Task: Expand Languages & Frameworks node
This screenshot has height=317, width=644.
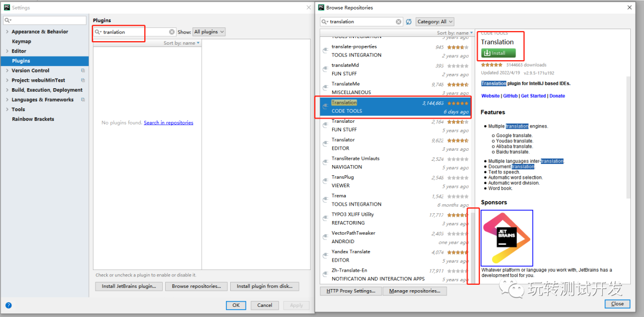Action: [7, 100]
